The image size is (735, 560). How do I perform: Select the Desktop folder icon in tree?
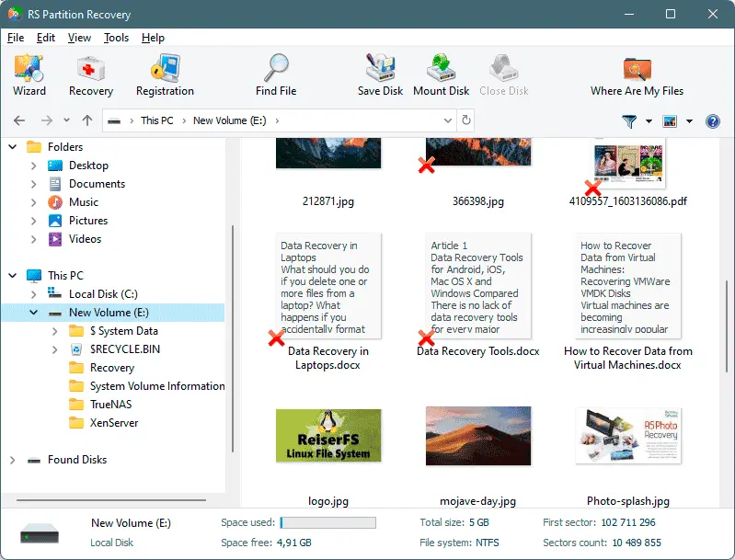pos(55,166)
